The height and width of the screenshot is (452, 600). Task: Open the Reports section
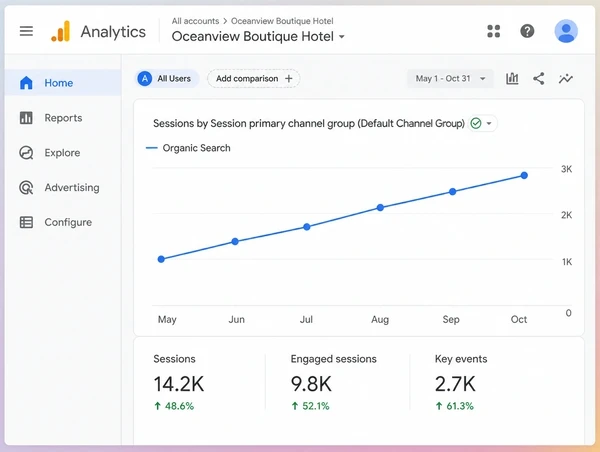(x=63, y=117)
